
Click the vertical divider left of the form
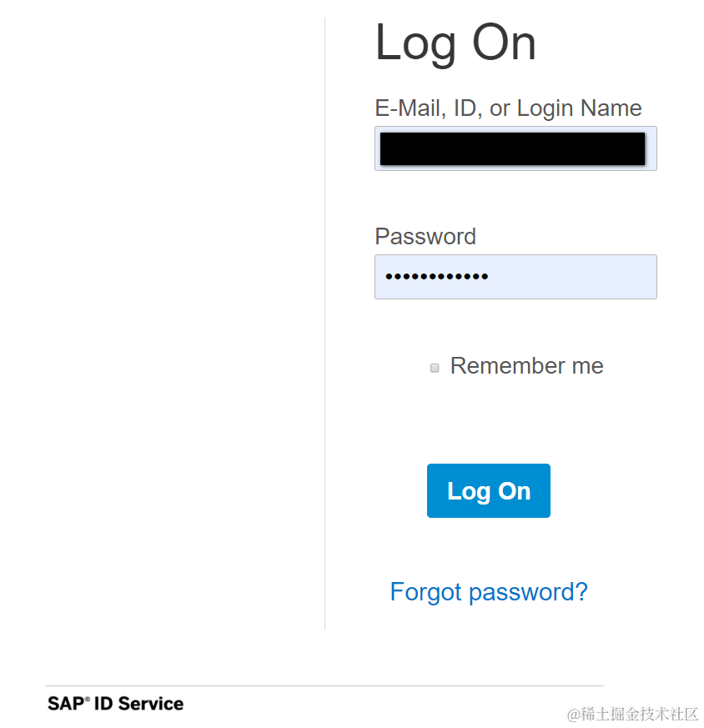pos(324,334)
